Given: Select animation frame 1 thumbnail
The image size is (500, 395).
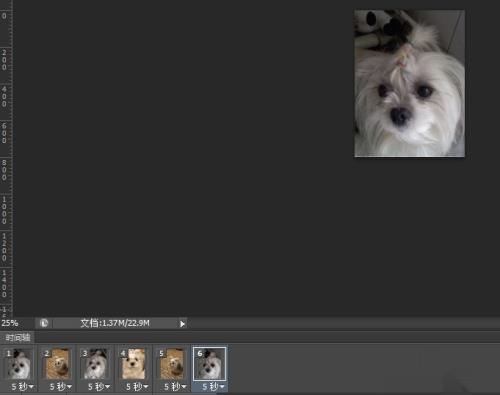Looking at the screenshot, I should [19, 364].
